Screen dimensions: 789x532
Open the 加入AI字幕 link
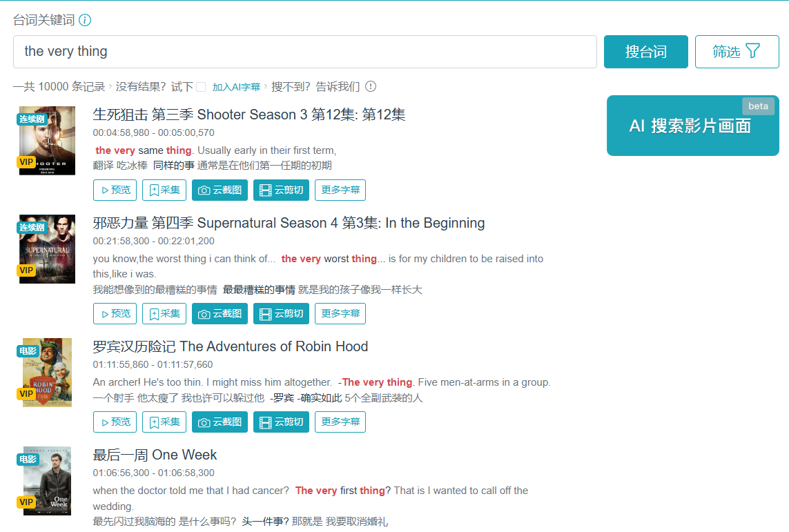[236, 87]
